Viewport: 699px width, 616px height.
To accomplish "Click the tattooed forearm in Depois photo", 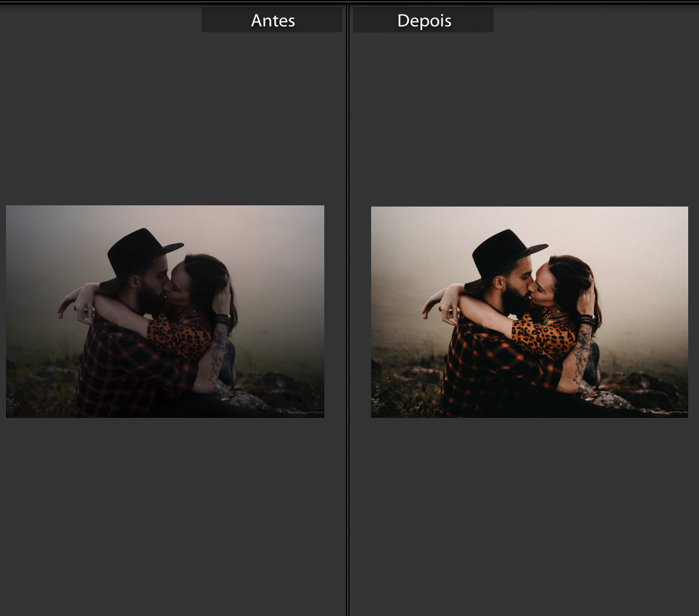I will click(x=581, y=355).
